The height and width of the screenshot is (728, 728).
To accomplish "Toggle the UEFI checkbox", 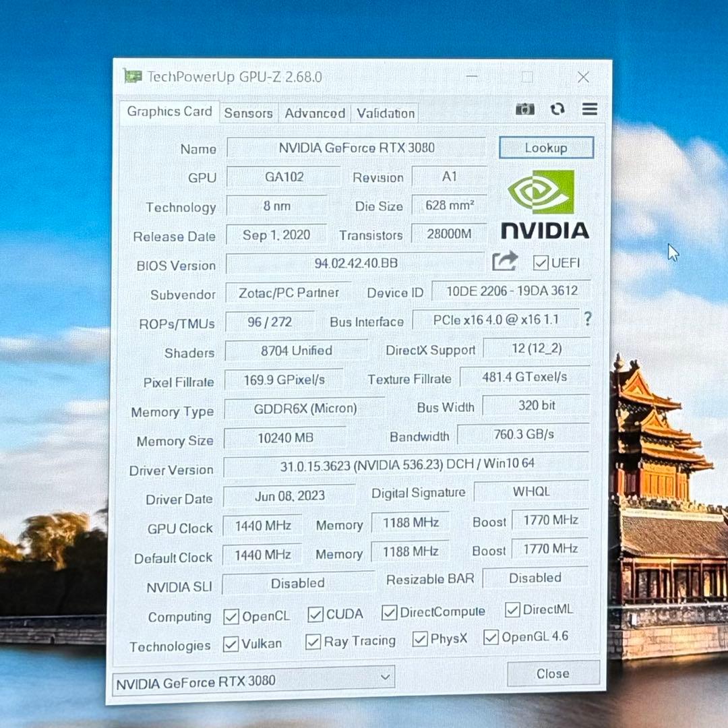I will click(540, 263).
